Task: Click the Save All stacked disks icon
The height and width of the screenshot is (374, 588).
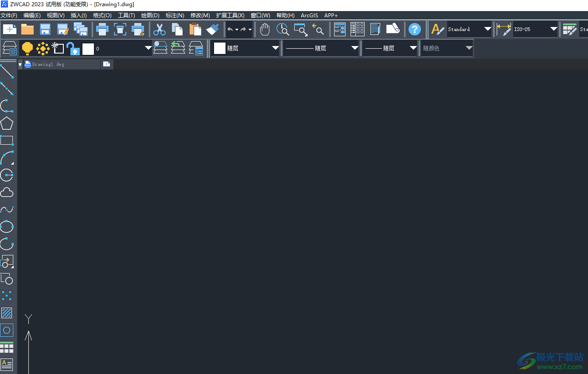Action: 80,29
